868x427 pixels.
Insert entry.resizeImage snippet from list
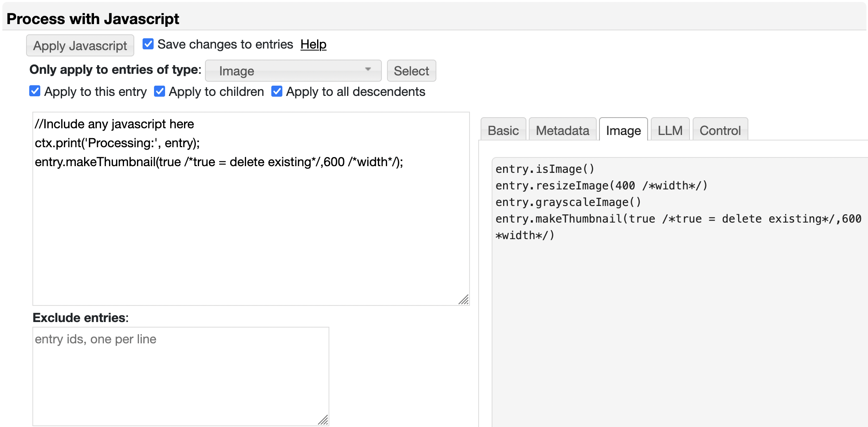[x=601, y=185]
